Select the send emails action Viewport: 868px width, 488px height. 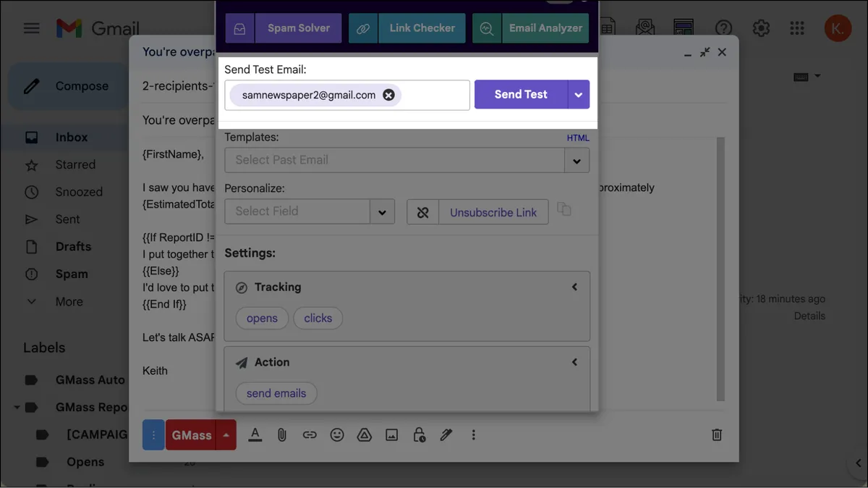click(276, 394)
